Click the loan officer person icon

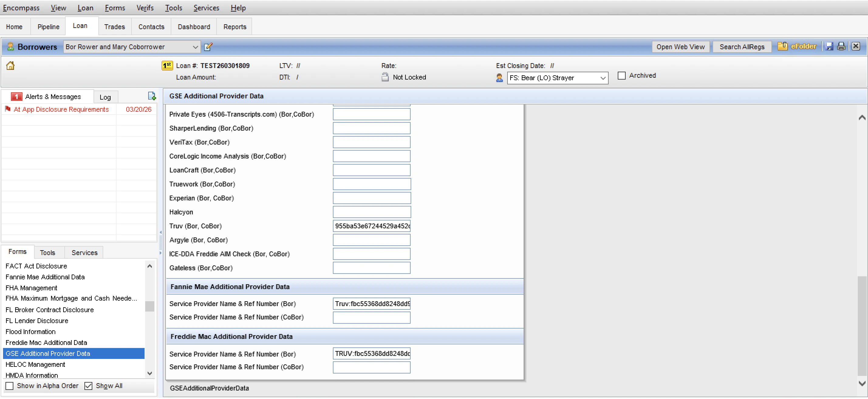click(x=499, y=78)
